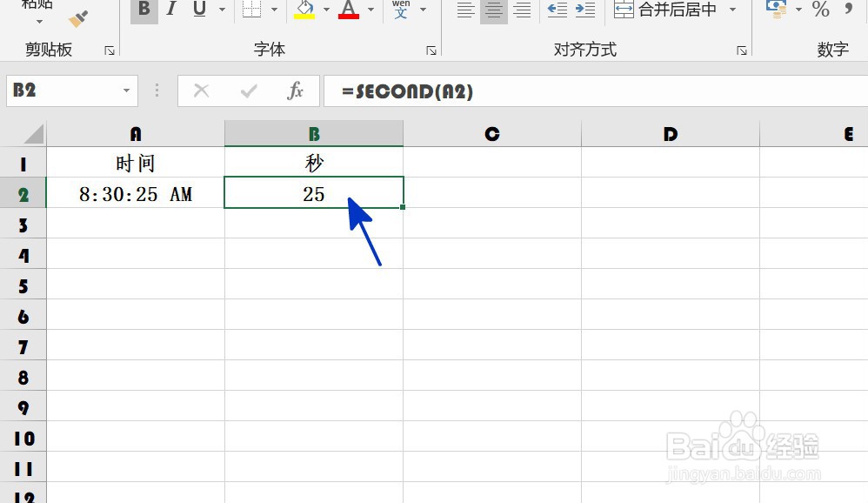
Task: Open the Paste dropdown arrow
Action: coord(39,22)
